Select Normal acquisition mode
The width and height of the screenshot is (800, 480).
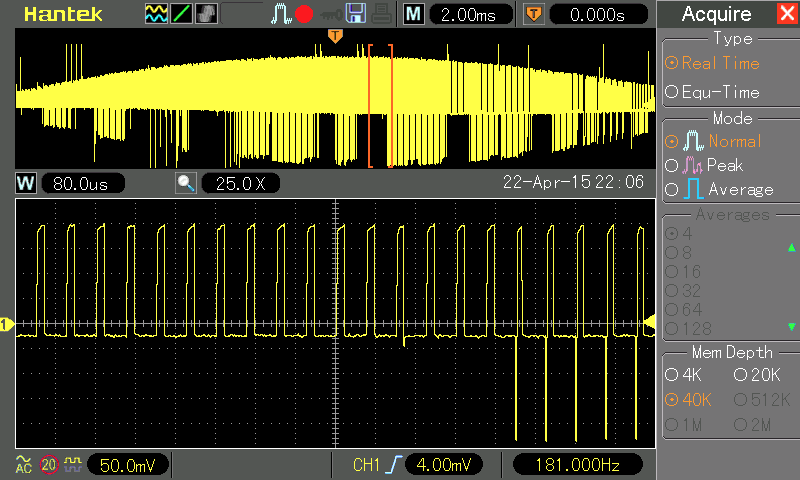tap(713, 141)
